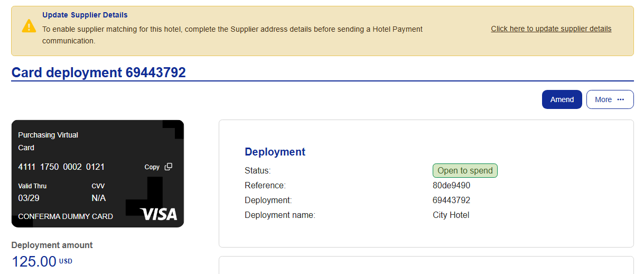Image resolution: width=644 pixels, height=274 pixels.
Task: Click the Update Supplier Details banner title
Action: click(85, 15)
